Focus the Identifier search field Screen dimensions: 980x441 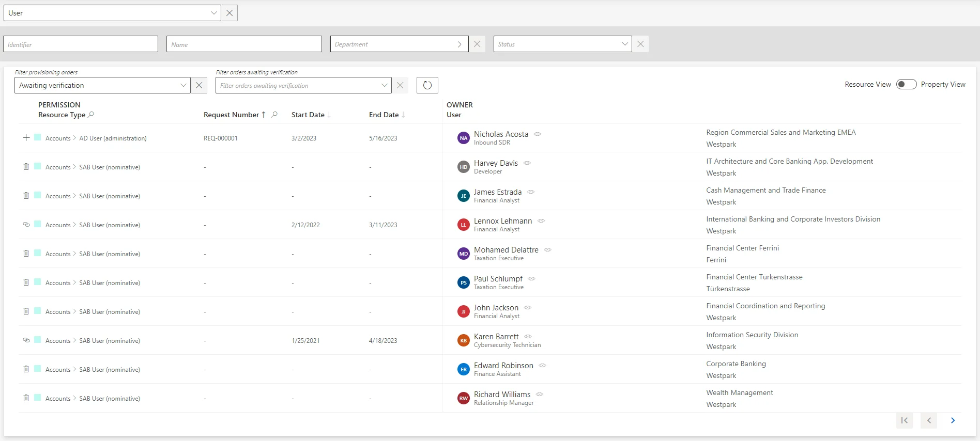pyautogui.click(x=81, y=44)
